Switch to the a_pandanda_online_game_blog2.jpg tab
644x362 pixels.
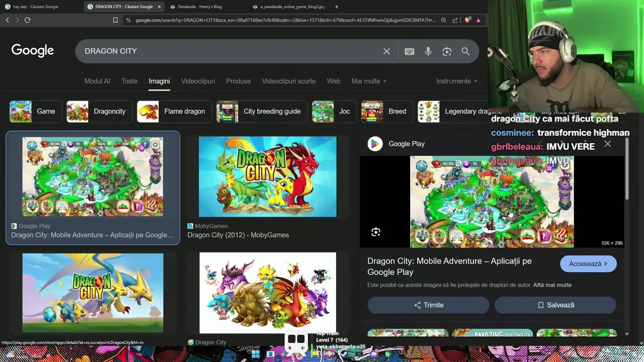[289, 7]
